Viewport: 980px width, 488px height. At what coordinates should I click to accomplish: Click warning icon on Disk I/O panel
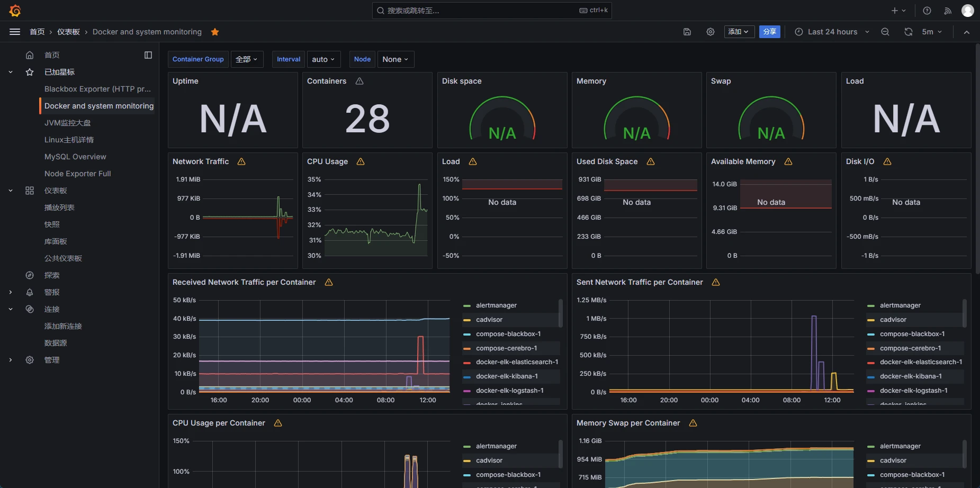coord(887,161)
